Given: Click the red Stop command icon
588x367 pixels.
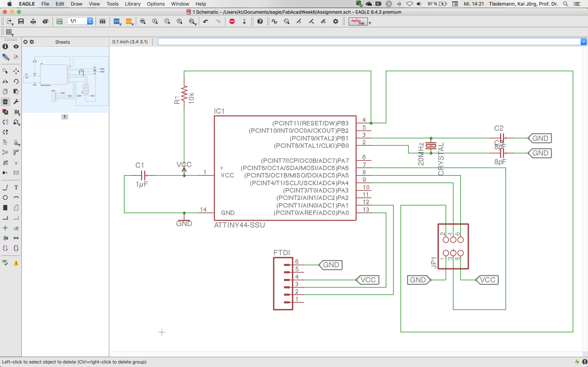Looking at the screenshot, I should (x=232, y=21).
